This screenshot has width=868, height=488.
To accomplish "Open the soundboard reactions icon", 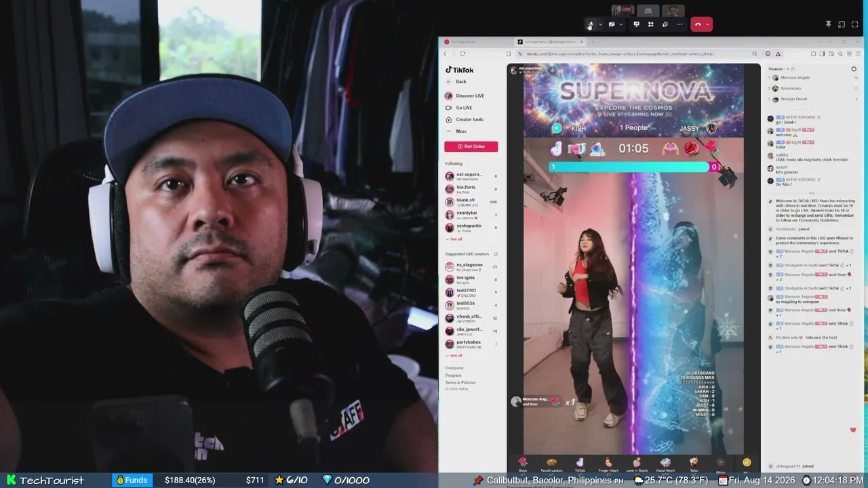I will coord(665,24).
